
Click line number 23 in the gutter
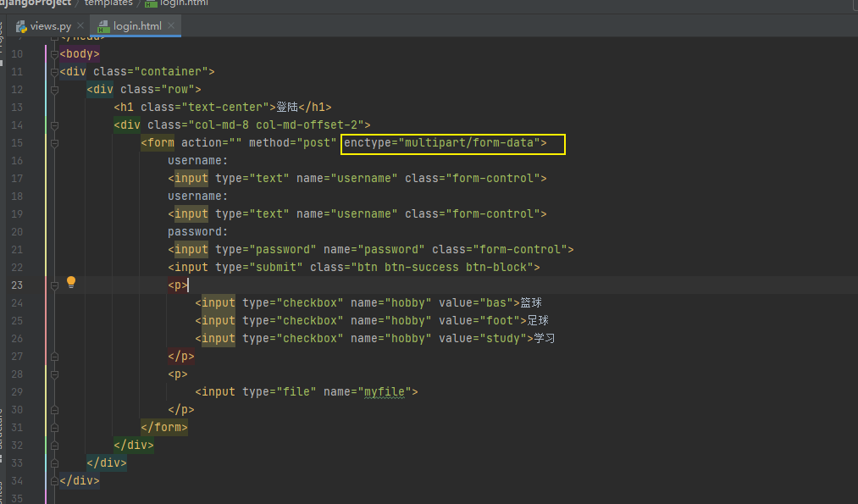pyautogui.click(x=17, y=285)
